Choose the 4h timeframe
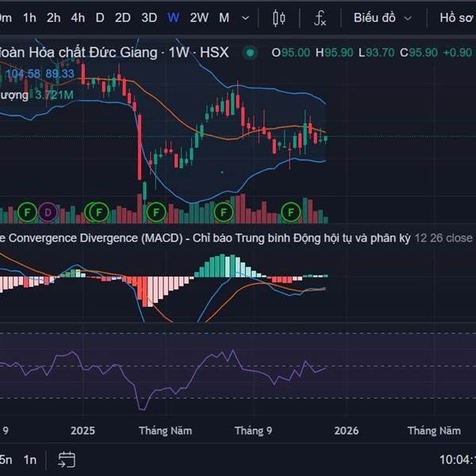 coord(78,17)
